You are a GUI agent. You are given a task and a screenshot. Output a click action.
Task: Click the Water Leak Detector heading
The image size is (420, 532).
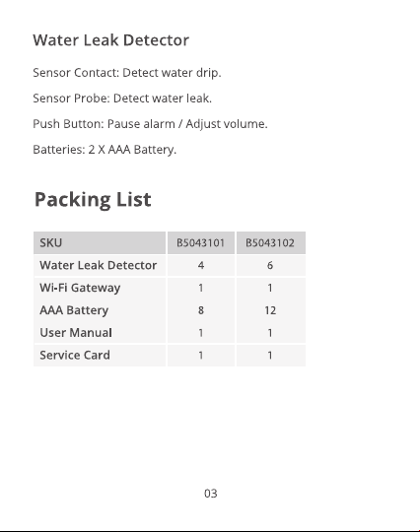click(x=111, y=40)
